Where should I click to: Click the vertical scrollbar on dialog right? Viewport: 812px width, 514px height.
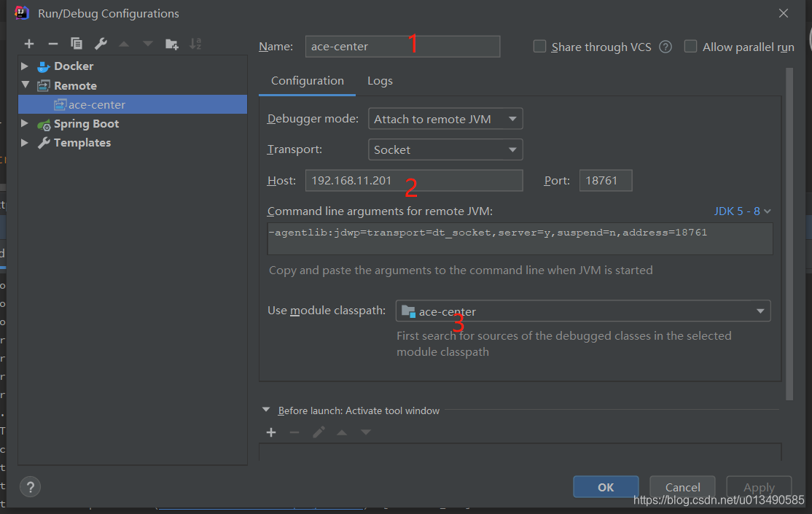pos(789,234)
